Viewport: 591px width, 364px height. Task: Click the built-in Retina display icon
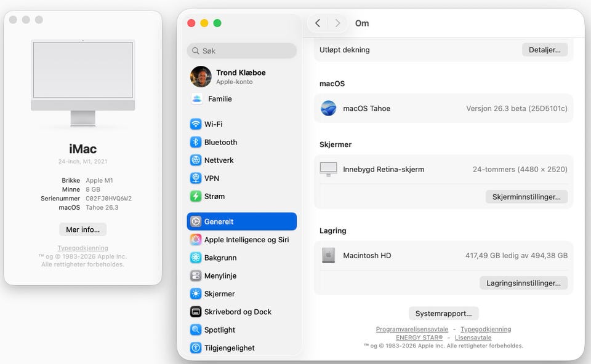pyautogui.click(x=328, y=169)
